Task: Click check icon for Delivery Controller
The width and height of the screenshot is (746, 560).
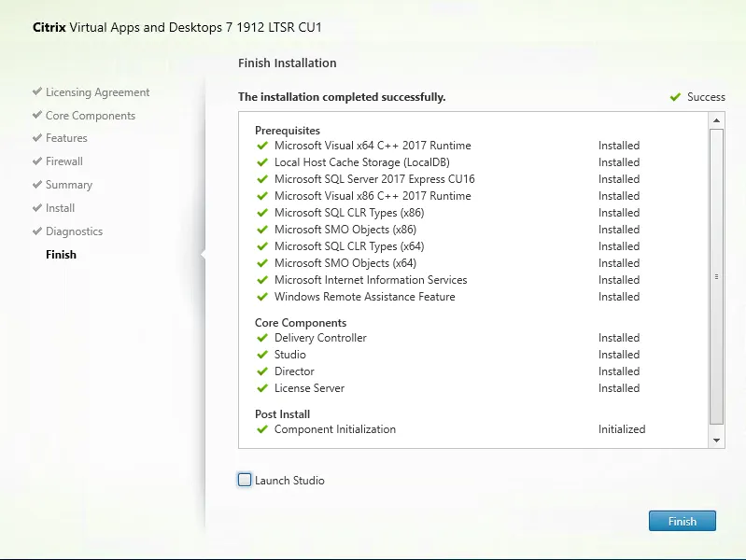Action: [x=262, y=338]
